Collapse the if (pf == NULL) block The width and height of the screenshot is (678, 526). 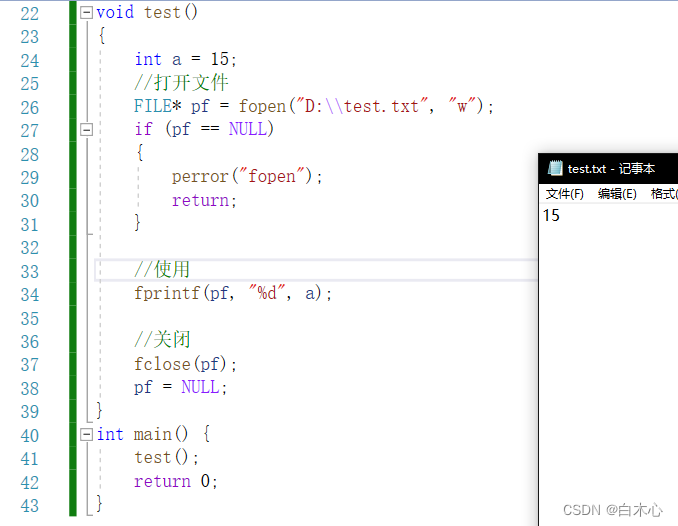[86, 129]
